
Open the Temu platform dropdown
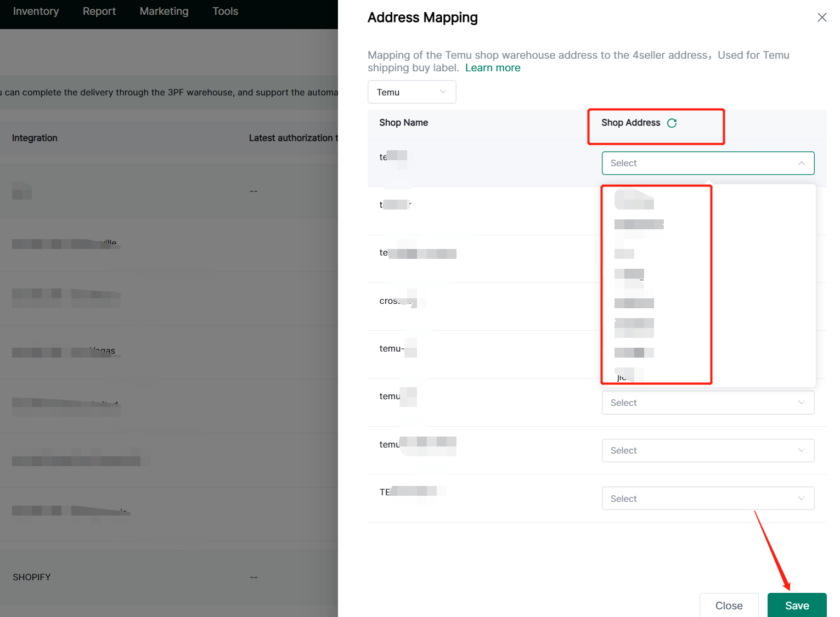pos(411,92)
